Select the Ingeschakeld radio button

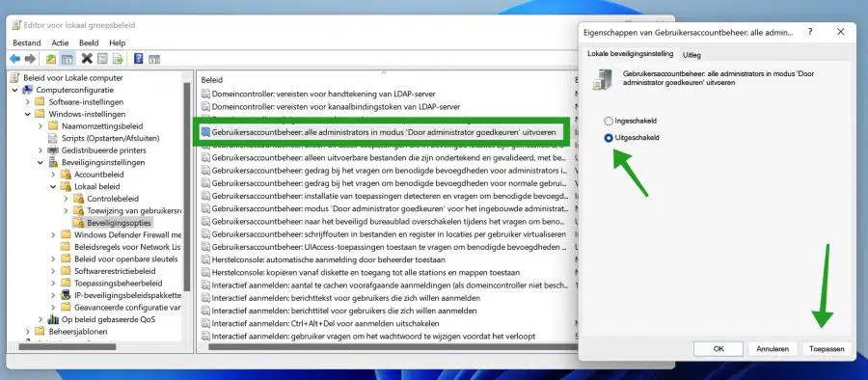pyautogui.click(x=609, y=121)
